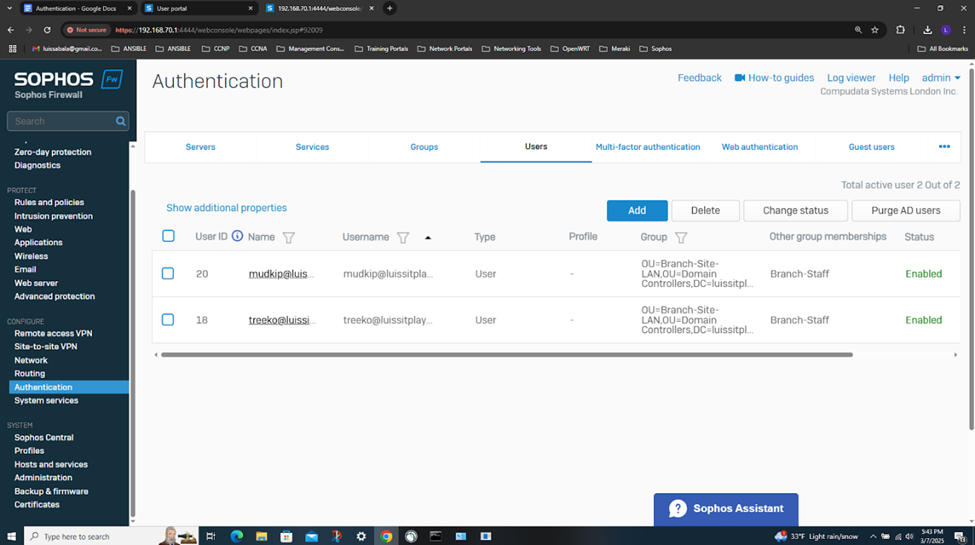This screenshot has width=975, height=545.
Task: Open Task View on taskbar
Action: 211,536
